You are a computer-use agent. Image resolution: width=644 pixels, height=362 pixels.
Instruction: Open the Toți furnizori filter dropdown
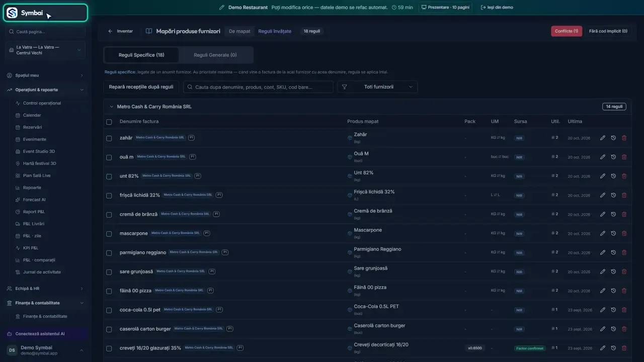tap(377, 87)
